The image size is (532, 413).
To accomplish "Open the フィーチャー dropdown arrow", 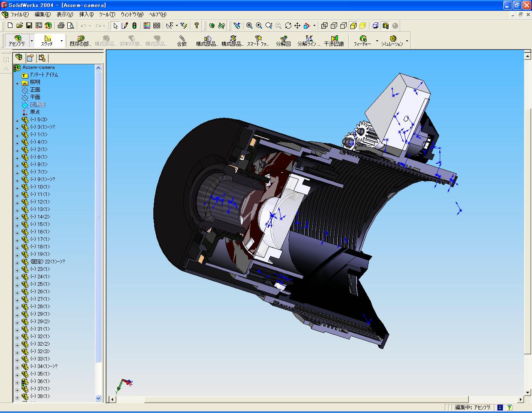I will click(377, 41).
